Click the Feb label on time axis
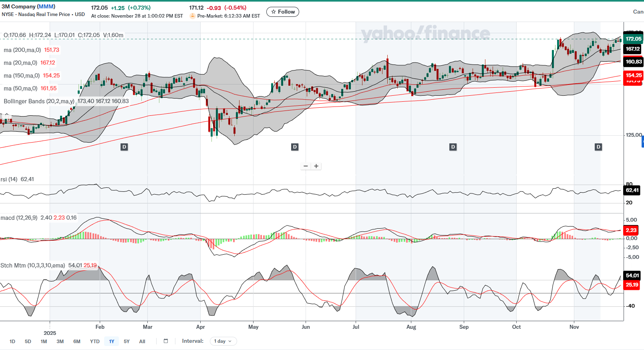Screen dimensions: 644x350 pyautogui.click(x=100, y=327)
